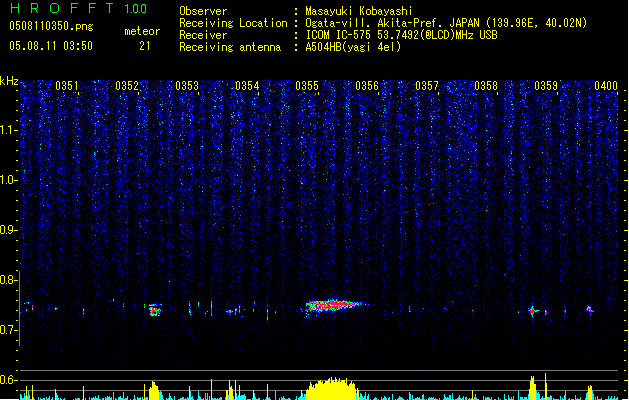Click the 0354 time marker
629x400 pixels.
click(247, 86)
